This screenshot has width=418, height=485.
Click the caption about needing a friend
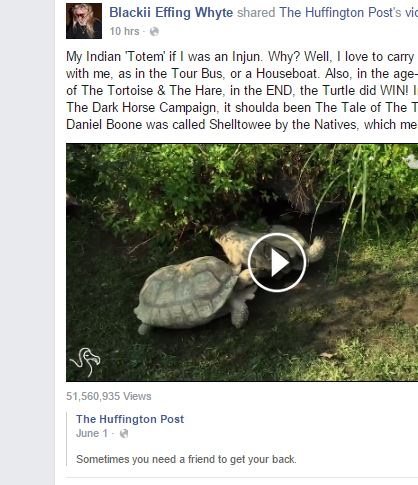pos(186,459)
